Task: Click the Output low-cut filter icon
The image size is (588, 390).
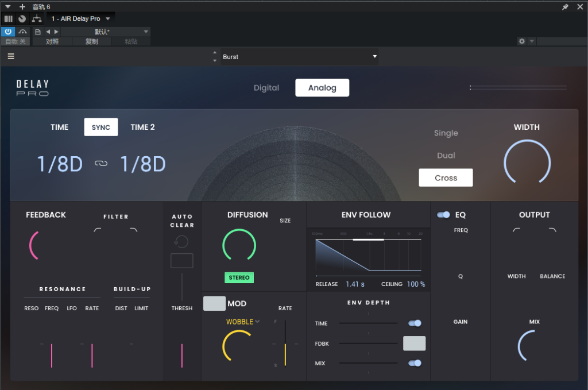Action: (516, 230)
